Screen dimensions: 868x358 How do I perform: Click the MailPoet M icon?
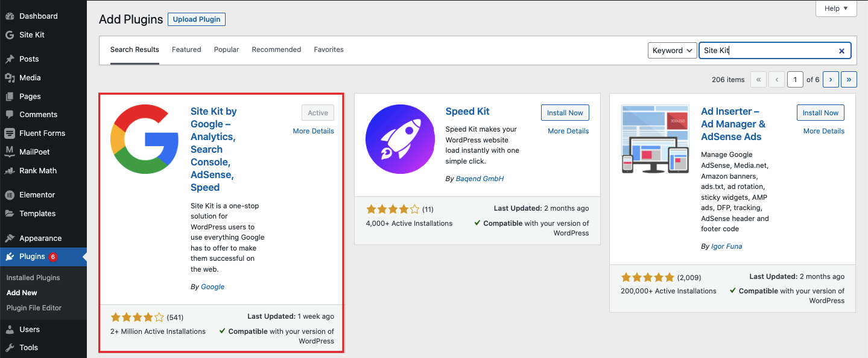10,152
